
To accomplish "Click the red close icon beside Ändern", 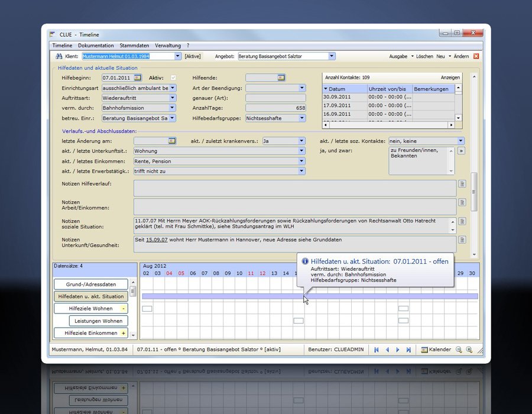I will (476, 56).
